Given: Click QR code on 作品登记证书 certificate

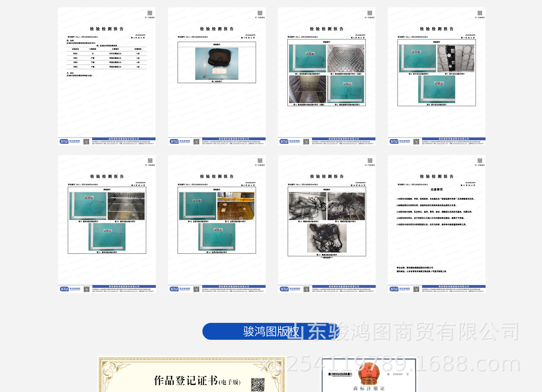Looking at the screenshot, I should [258, 385].
